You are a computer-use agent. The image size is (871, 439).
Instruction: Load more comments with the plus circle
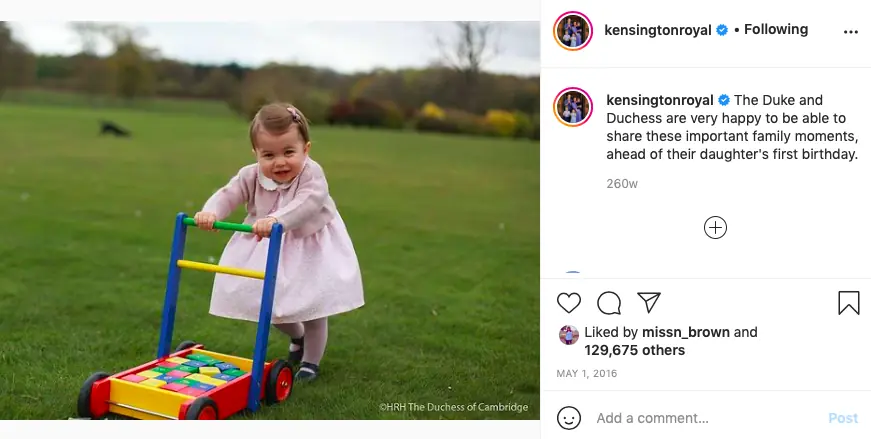[x=715, y=227]
